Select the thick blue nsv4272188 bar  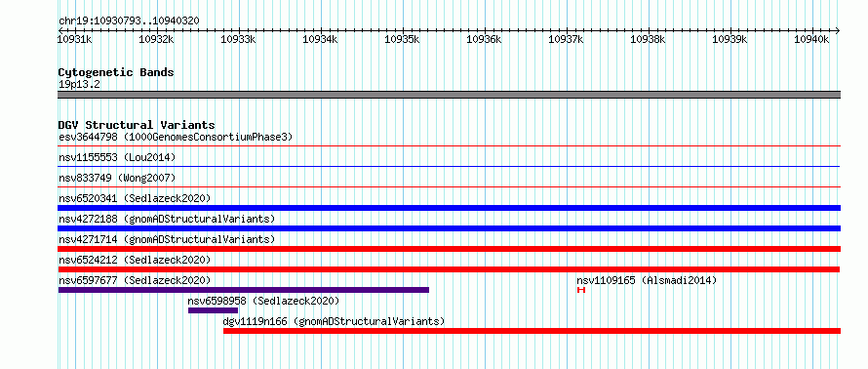pos(449,228)
